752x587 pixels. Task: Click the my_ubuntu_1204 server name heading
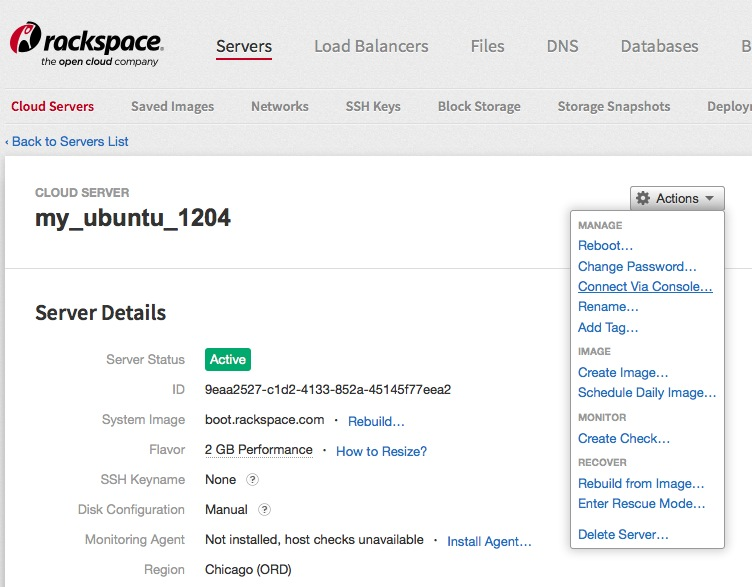click(x=133, y=218)
